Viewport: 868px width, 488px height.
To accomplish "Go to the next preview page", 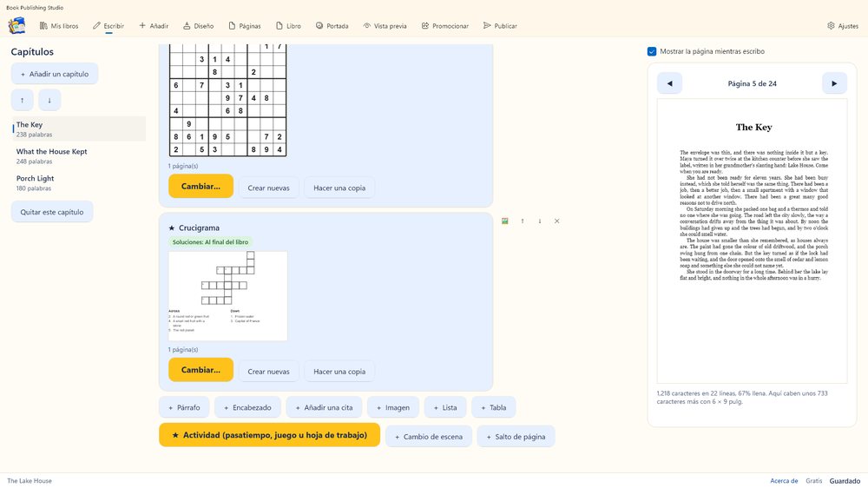I will pos(834,83).
